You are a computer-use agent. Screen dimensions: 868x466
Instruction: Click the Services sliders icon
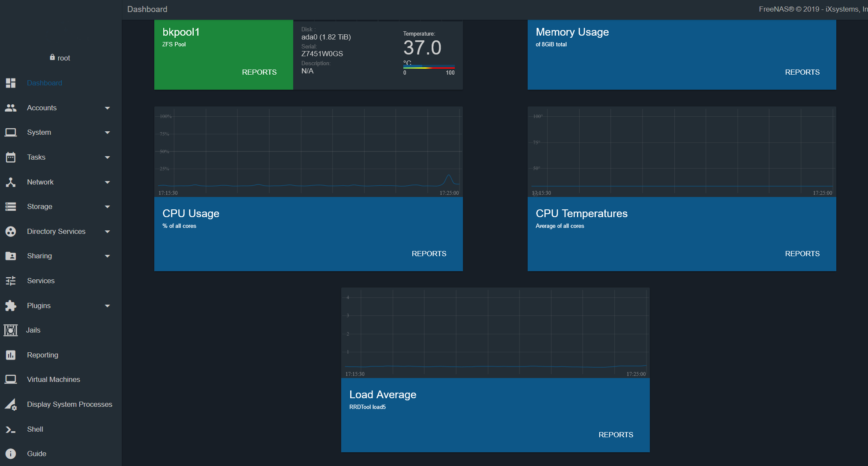11,281
